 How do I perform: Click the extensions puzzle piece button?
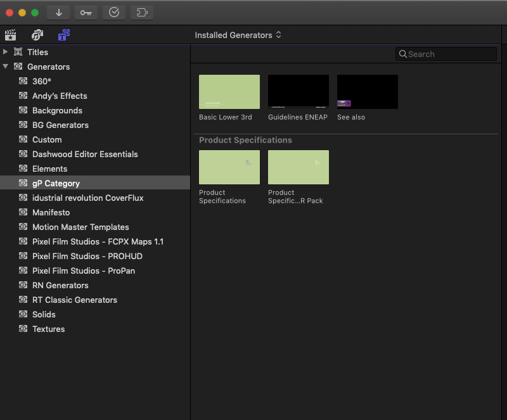(141, 13)
